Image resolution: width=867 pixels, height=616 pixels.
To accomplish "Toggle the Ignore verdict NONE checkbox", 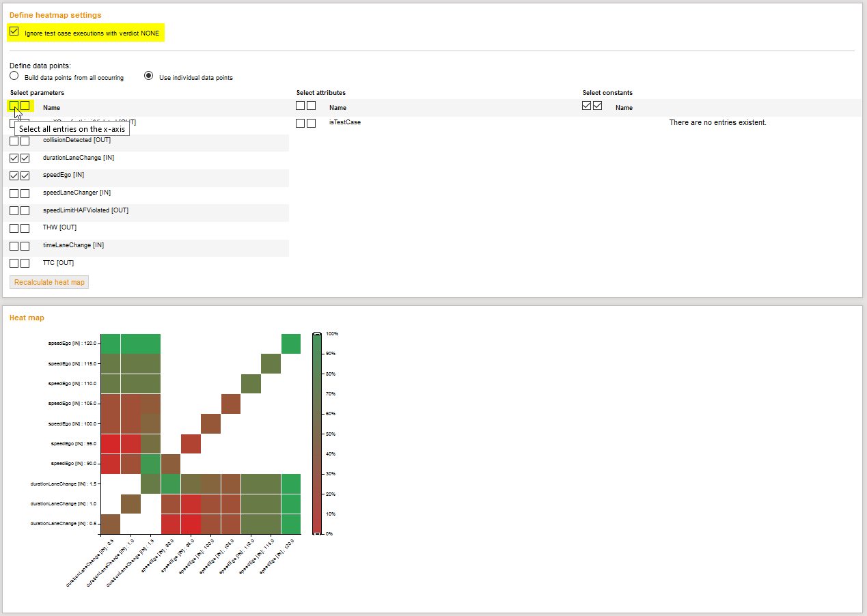I will pos(14,31).
